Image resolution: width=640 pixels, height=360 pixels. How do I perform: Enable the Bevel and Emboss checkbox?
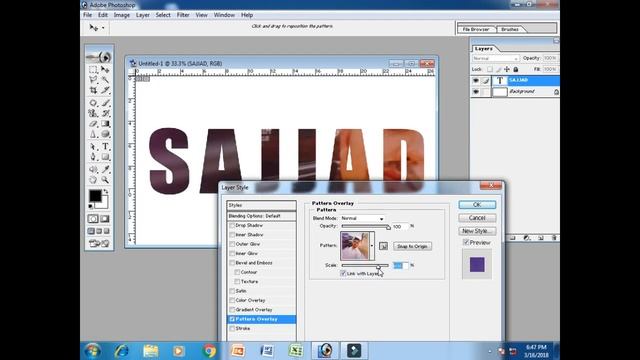pyautogui.click(x=232, y=263)
